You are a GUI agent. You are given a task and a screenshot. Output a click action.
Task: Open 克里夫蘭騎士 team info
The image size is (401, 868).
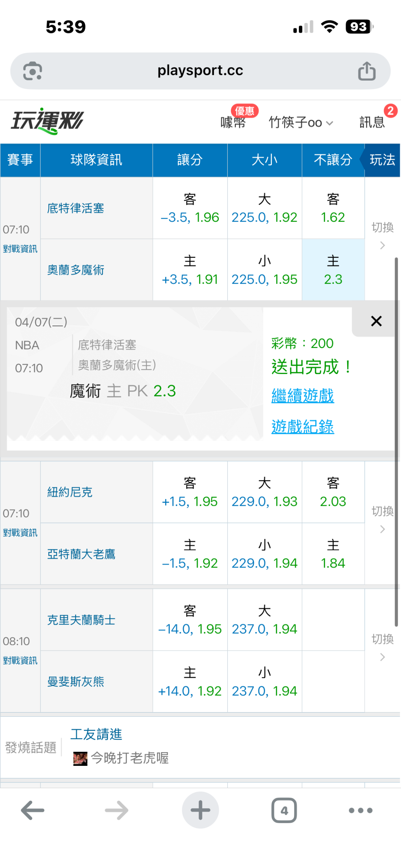pyautogui.click(x=81, y=620)
